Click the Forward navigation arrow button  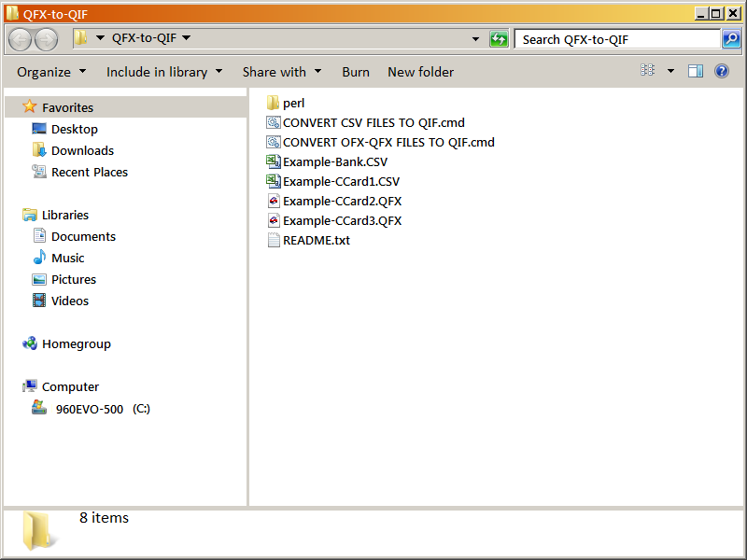[46, 39]
